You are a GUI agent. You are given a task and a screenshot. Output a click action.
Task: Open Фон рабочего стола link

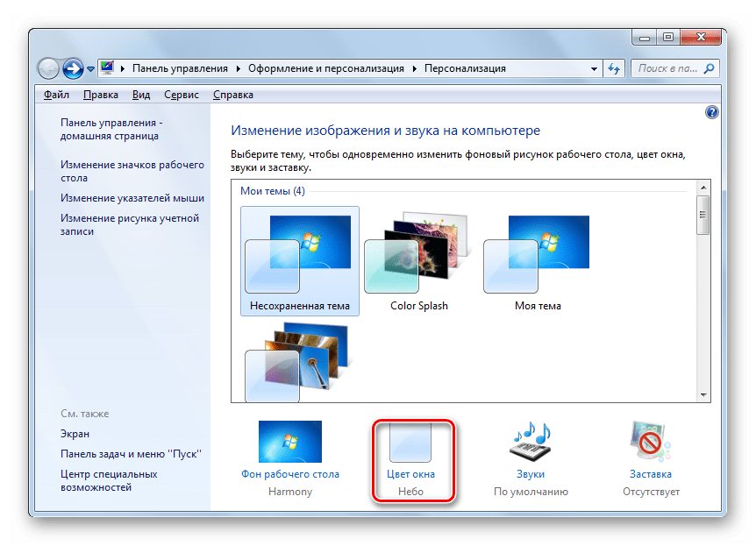(290, 474)
